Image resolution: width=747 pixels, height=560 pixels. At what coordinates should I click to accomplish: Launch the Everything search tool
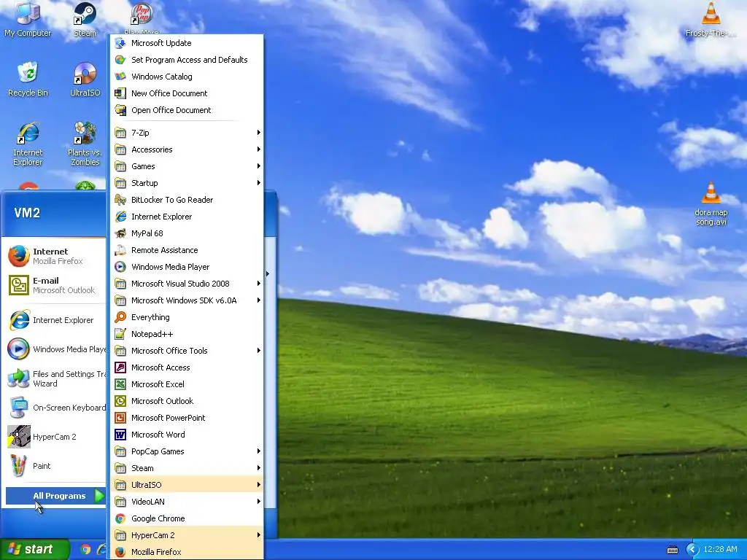pyautogui.click(x=187, y=317)
